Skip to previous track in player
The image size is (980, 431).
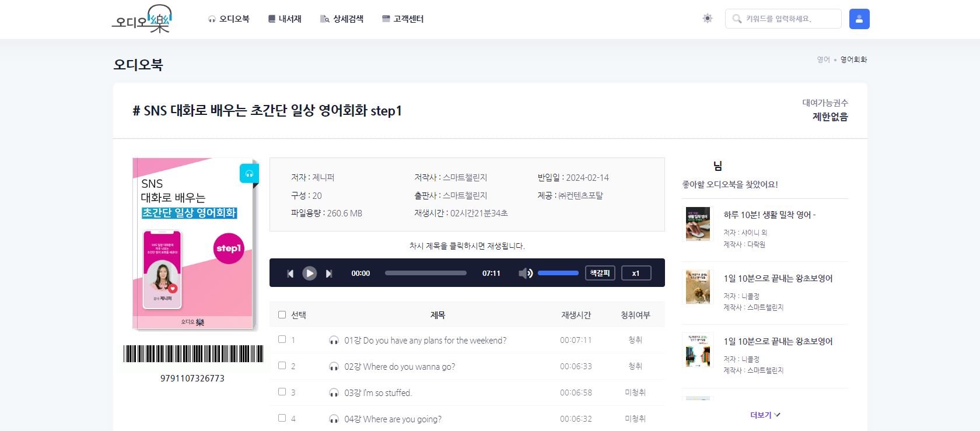(290, 274)
